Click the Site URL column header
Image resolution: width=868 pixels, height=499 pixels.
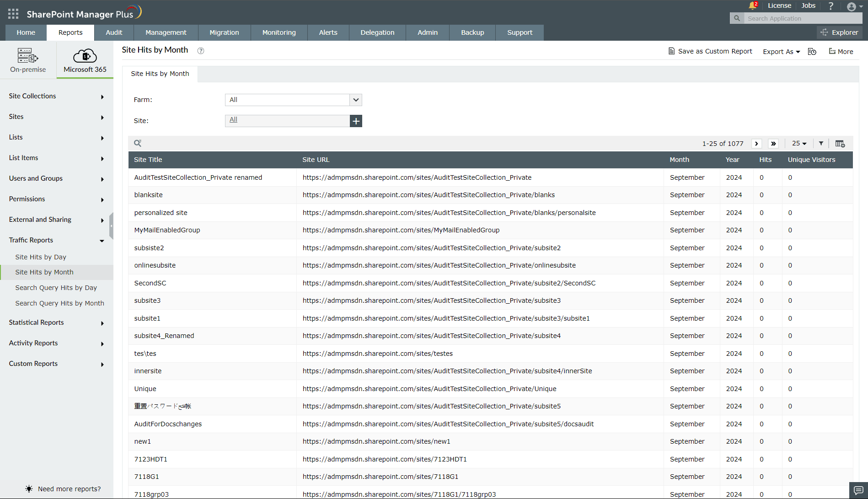(x=316, y=160)
